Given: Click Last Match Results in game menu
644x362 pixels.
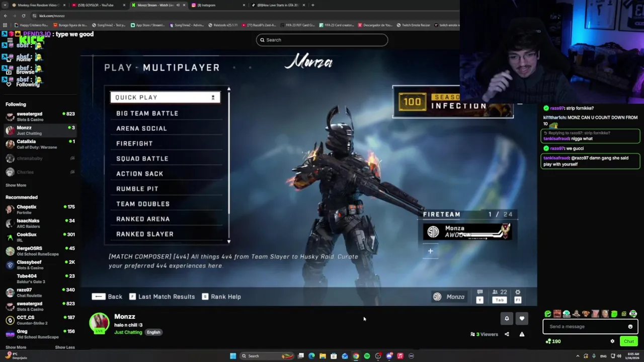Looking at the screenshot, I should click(x=162, y=297).
